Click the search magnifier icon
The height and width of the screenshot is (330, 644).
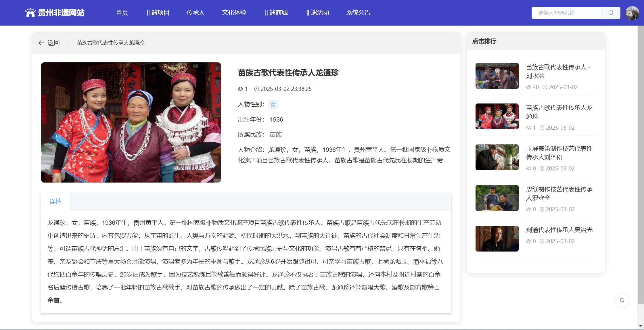point(611,13)
